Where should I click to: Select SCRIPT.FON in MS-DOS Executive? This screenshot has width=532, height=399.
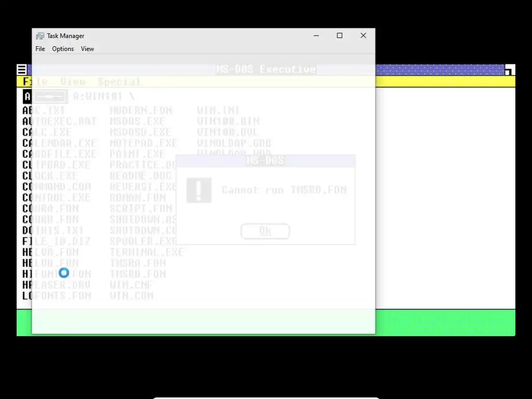[141, 208]
